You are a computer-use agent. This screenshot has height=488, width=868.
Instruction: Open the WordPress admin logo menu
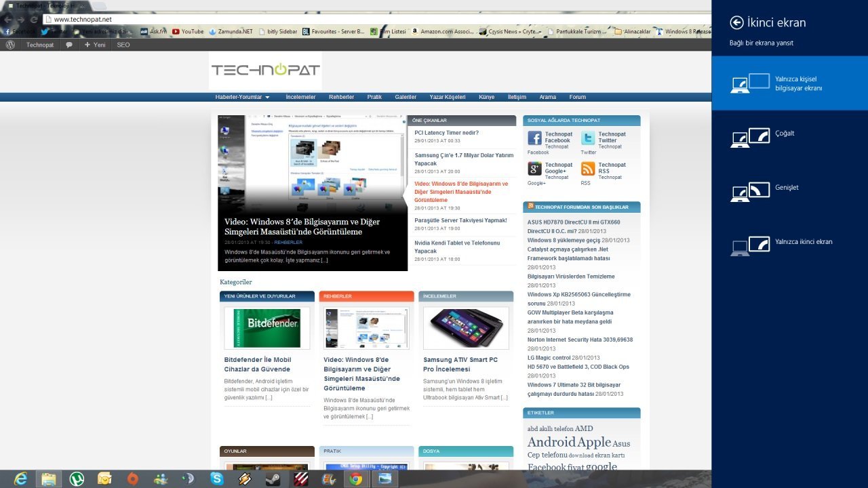[10, 45]
